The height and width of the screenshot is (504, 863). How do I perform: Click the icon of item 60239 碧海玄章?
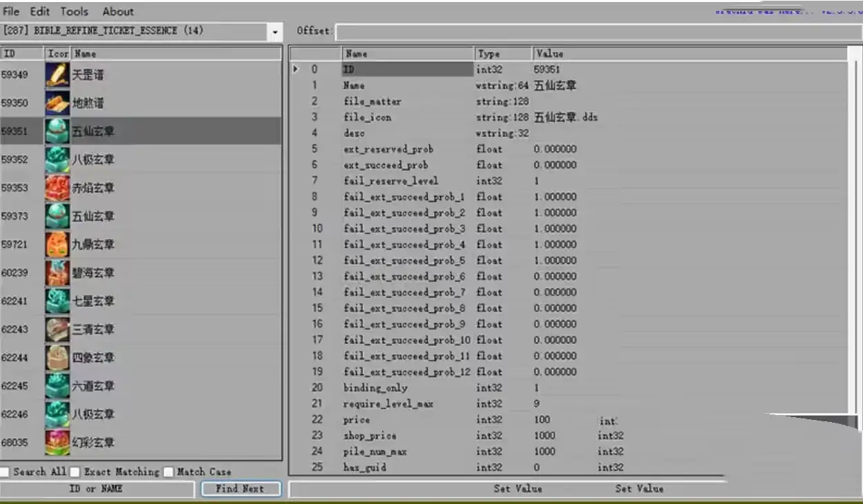tap(57, 272)
